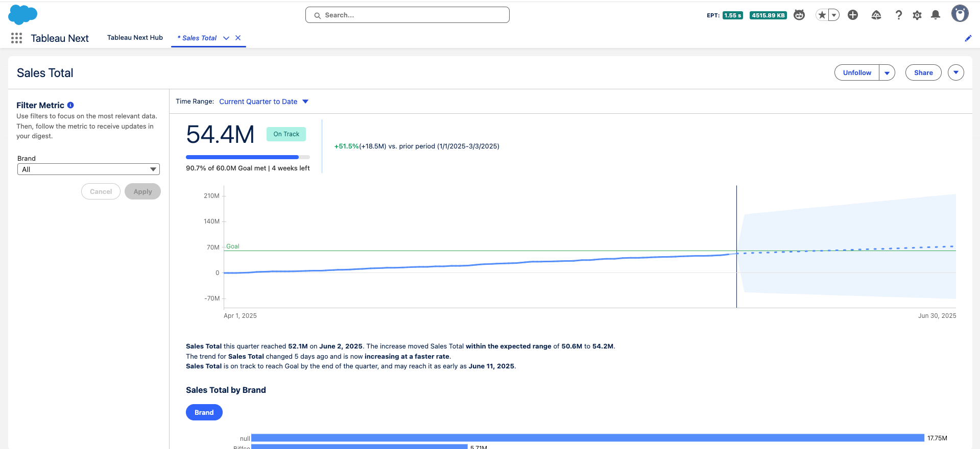Switch to Tableau Next Hub tab

pyautogui.click(x=135, y=38)
